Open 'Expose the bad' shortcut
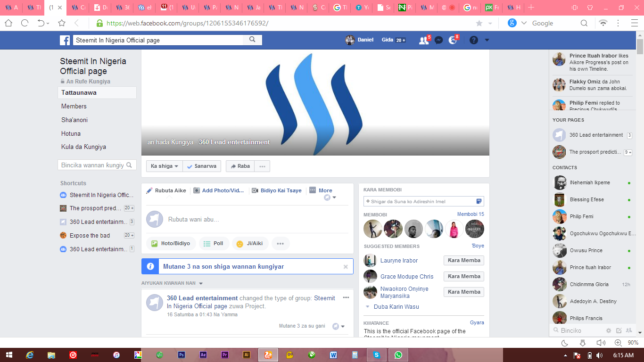Screen dimensions: 644x362 (x=90, y=235)
